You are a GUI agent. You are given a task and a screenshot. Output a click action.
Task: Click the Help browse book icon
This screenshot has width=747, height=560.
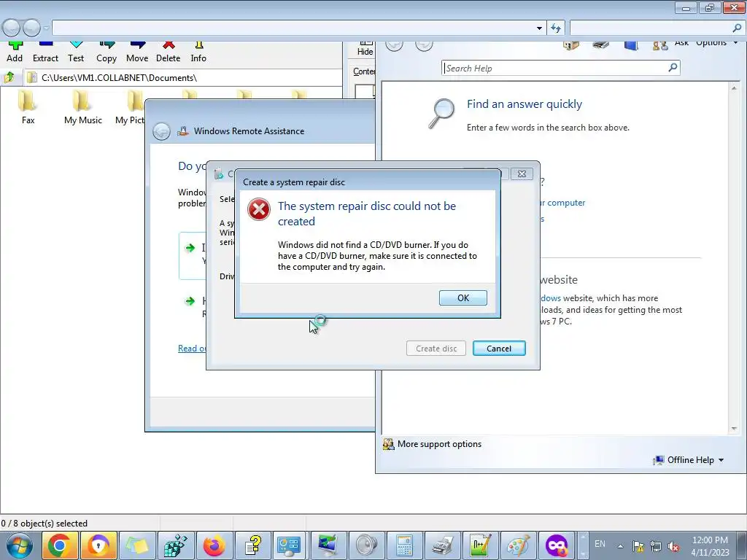pyautogui.click(x=631, y=45)
